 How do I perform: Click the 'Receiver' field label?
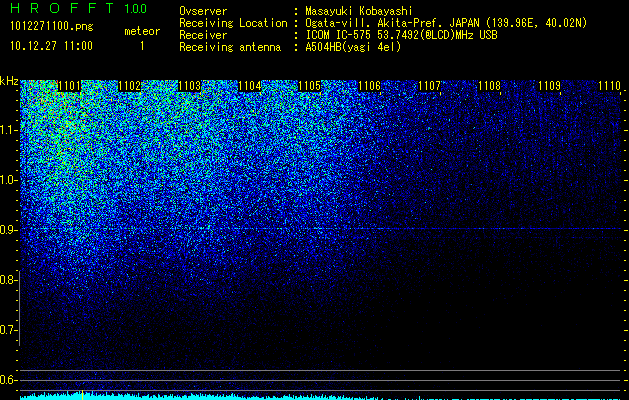pyautogui.click(x=203, y=35)
